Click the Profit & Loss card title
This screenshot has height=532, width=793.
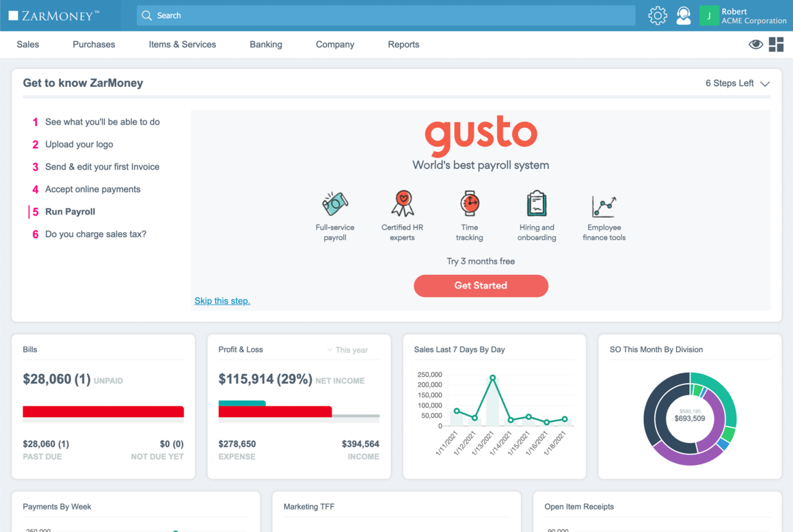click(x=241, y=349)
